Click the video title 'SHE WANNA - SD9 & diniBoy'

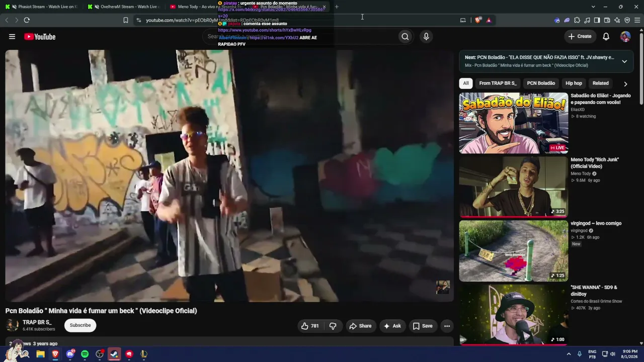(594, 291)
